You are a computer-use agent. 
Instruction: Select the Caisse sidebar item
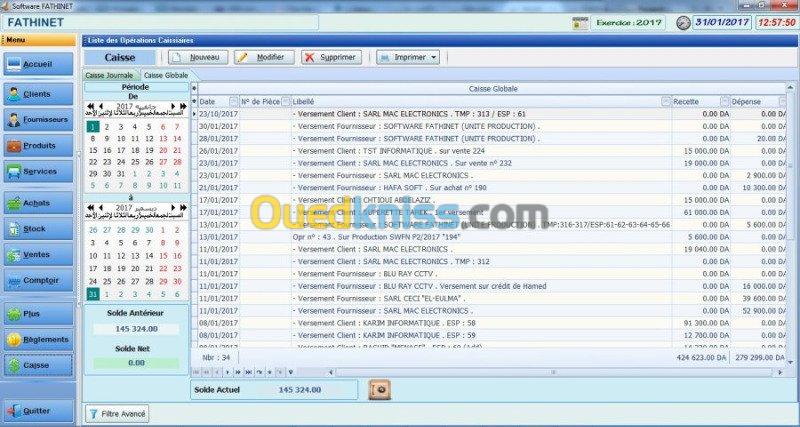[39, 365]
